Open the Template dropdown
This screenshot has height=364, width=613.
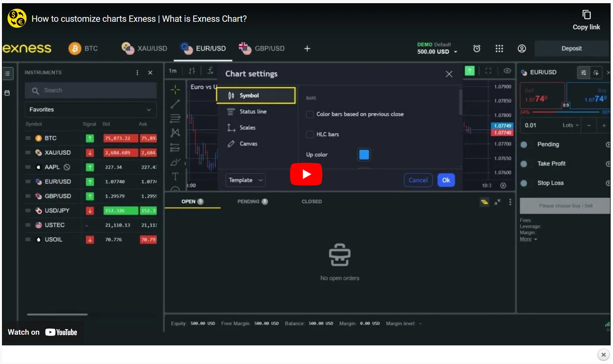[x=245, y=180]
